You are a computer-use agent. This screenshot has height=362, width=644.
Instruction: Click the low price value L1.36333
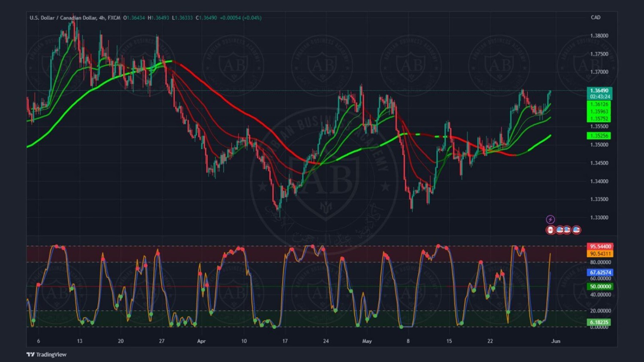point(182,18)
